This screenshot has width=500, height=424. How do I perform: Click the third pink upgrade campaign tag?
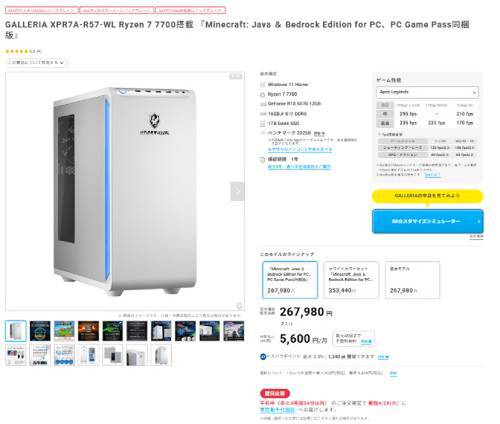click(190, 10)
